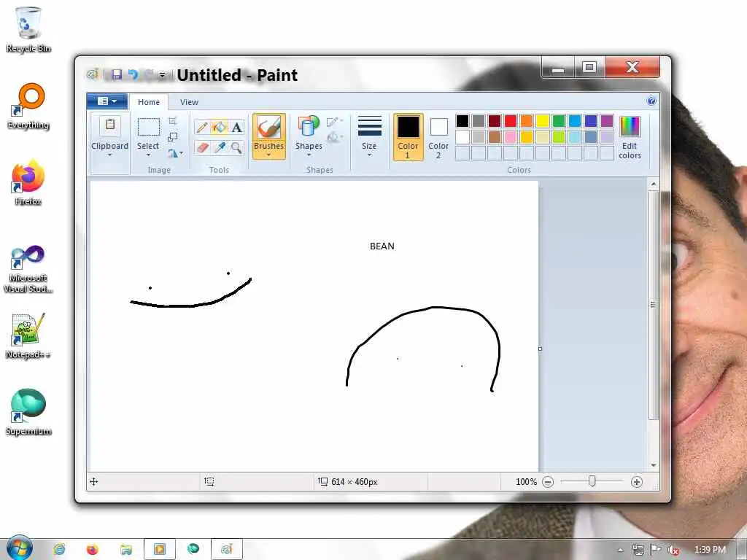Screen dimensions: 747x560
Task: Open the Paint file menu button
Action: click(x=107, y=101)
